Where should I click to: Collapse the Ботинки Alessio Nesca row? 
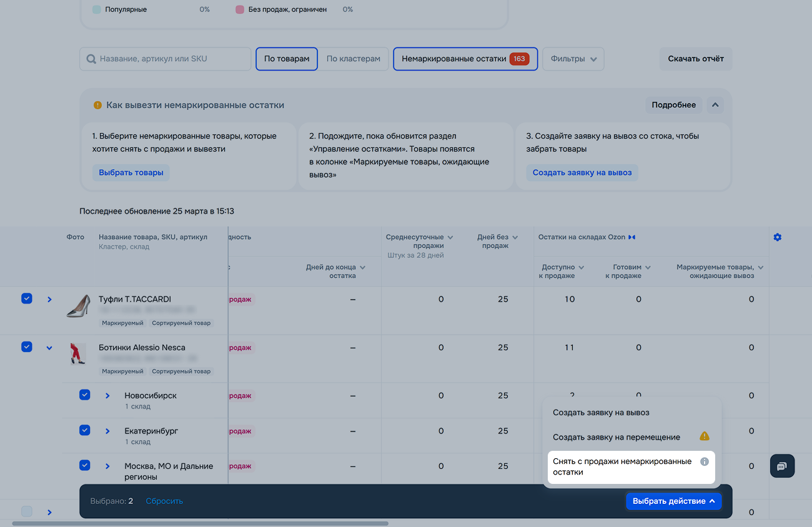click(49, 348)
